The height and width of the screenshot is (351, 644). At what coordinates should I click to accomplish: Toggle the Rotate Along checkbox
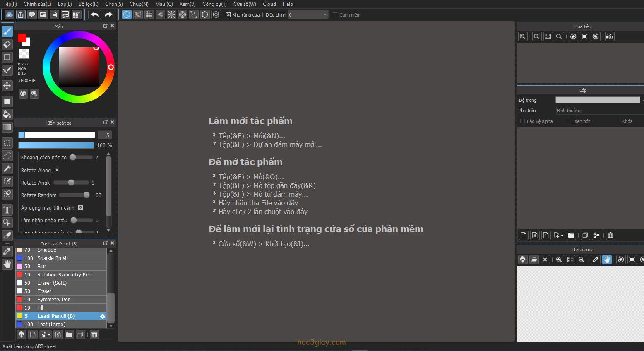click(57, 170)
